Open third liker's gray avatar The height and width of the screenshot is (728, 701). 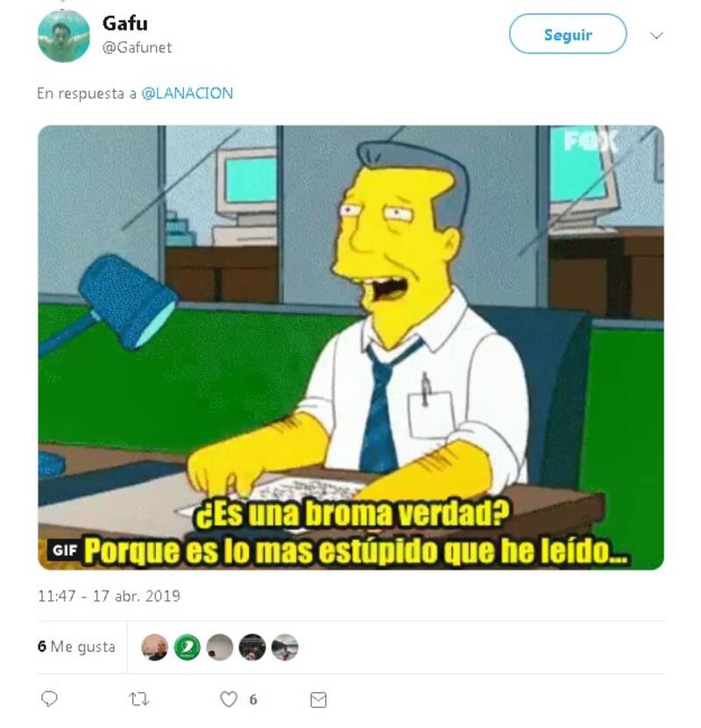220,647
